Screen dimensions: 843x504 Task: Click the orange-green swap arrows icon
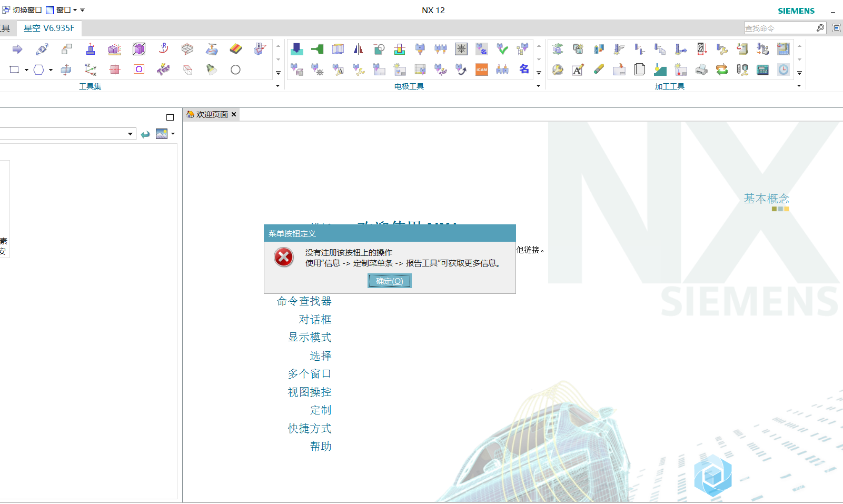(x=722, y=70)
